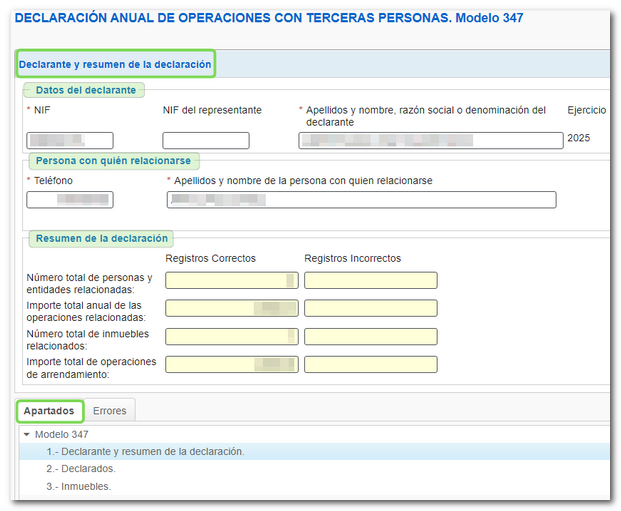The width and height of the screenshot is (621, 511).
Task: Click Registros Correctos field for total inmuebles
Action: 231,336
